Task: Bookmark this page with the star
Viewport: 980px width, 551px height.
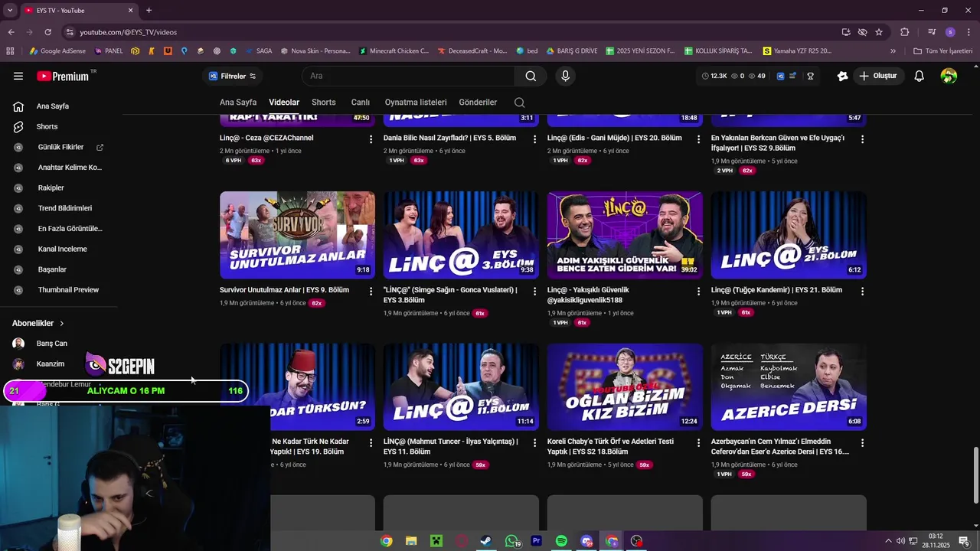Action: 879,32
